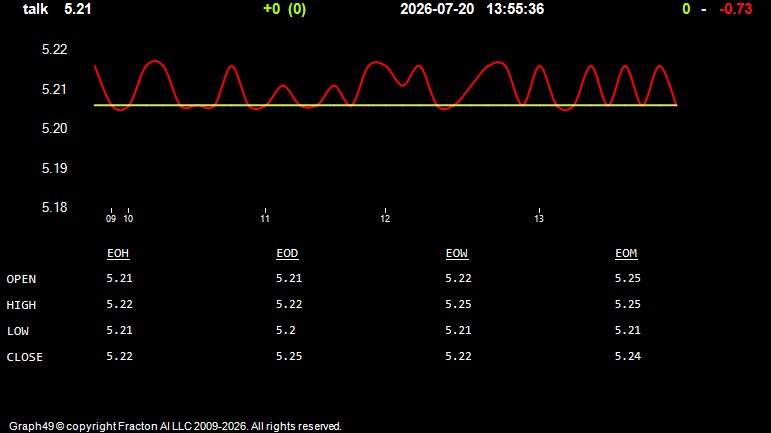Image resolution: width=771 pixels, height=433 pixels.
Task: Click the current price 5.21 in header
Action: (78, 9)
